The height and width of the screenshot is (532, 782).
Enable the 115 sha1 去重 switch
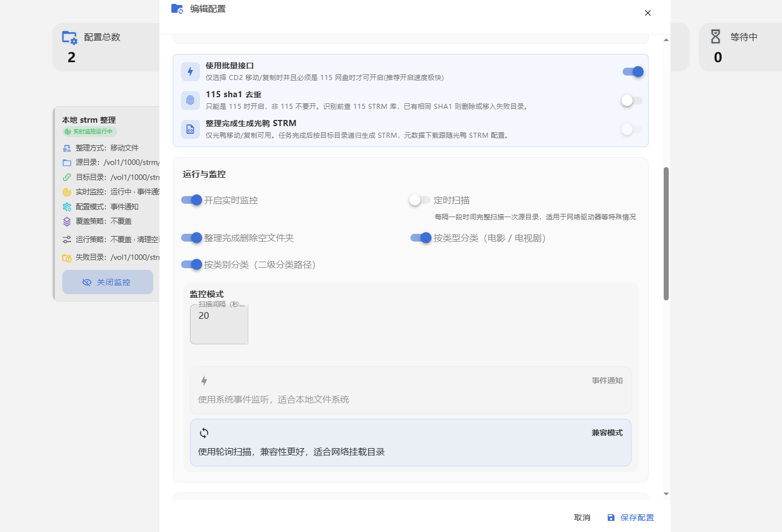632,101
